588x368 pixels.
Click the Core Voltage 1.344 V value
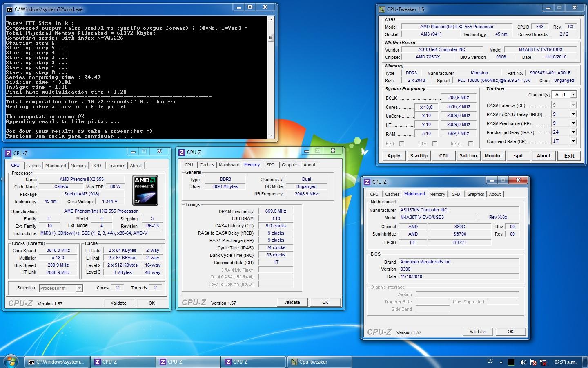110,201
